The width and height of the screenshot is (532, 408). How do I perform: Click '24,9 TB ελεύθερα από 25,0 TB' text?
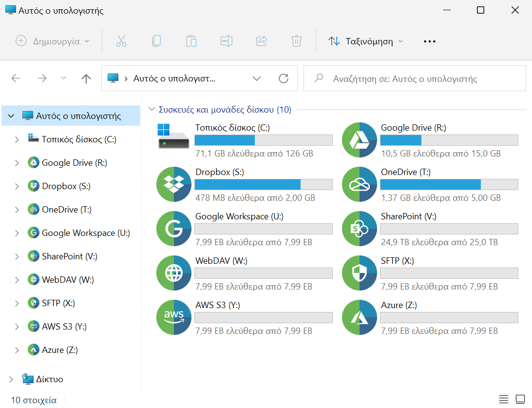coord(439,242)
